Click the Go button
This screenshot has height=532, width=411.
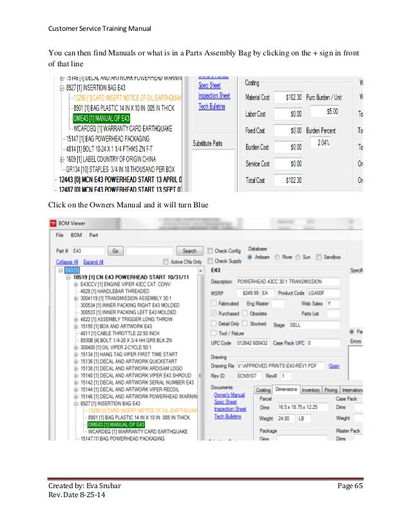(x=115, y=251)
